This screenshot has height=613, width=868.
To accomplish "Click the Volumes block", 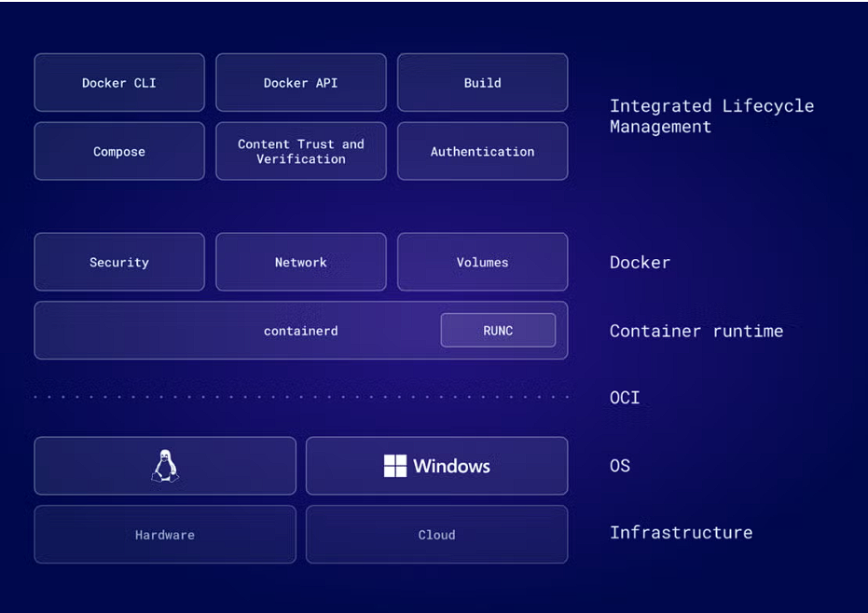I will pos(482,263).
